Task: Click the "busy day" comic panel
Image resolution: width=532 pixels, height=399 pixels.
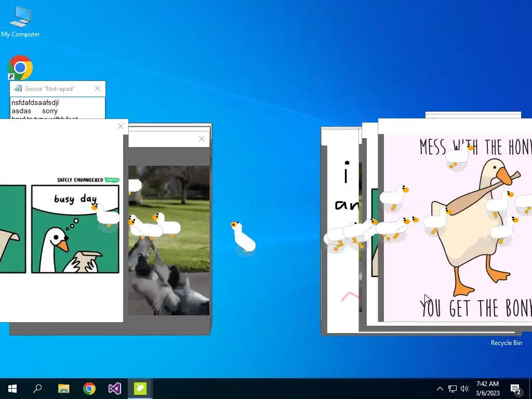Action: pyautogui.click(x=75, y=229)
